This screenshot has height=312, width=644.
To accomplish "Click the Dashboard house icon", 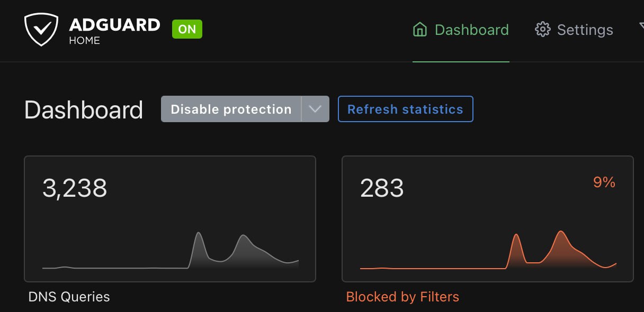I will 419,30.
